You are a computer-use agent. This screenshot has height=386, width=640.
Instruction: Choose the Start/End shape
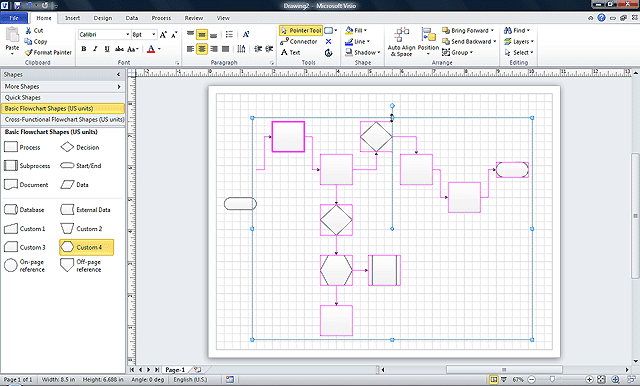(81, 166)
